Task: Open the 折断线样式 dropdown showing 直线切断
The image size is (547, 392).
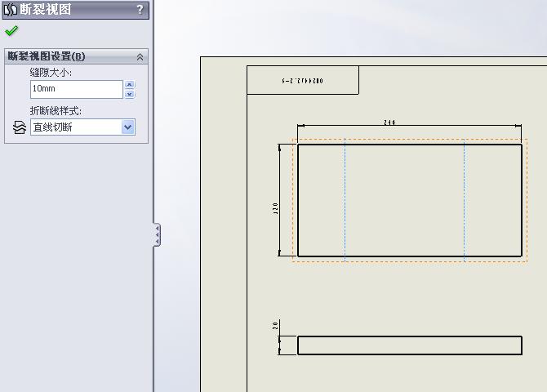Action: tap(82, 127)
